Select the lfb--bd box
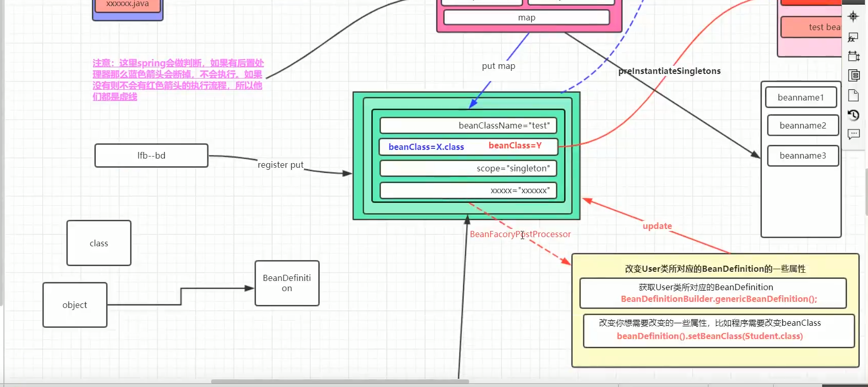868x387 pixels. 151,156
